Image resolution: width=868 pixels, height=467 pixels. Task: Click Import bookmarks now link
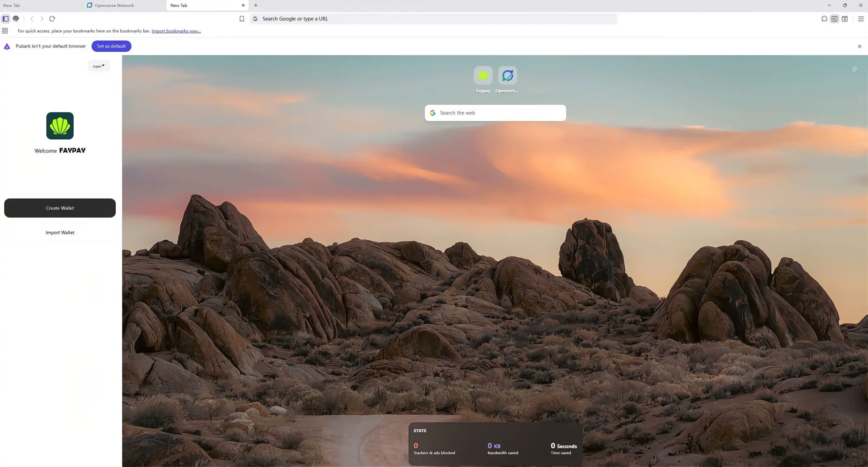(x=176, y=31)
